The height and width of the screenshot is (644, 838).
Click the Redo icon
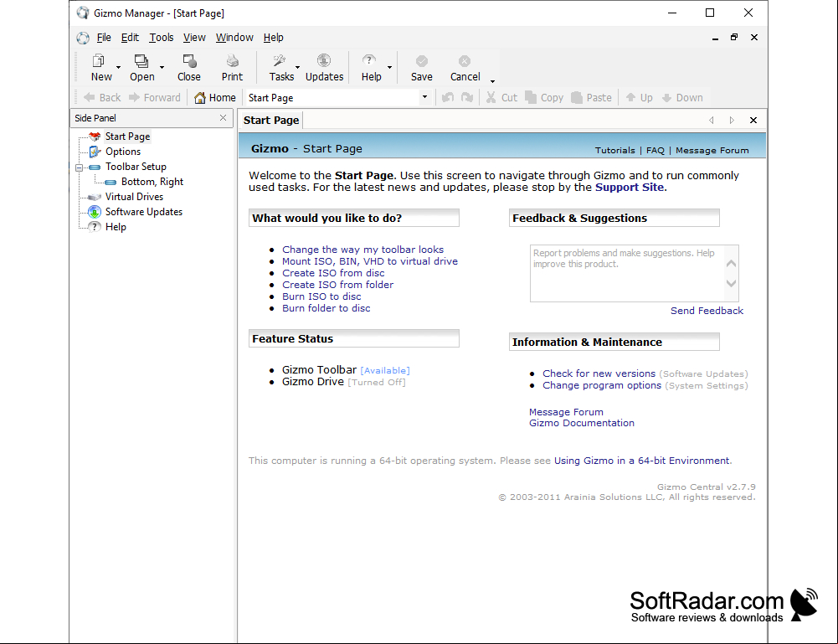(467, 97)
